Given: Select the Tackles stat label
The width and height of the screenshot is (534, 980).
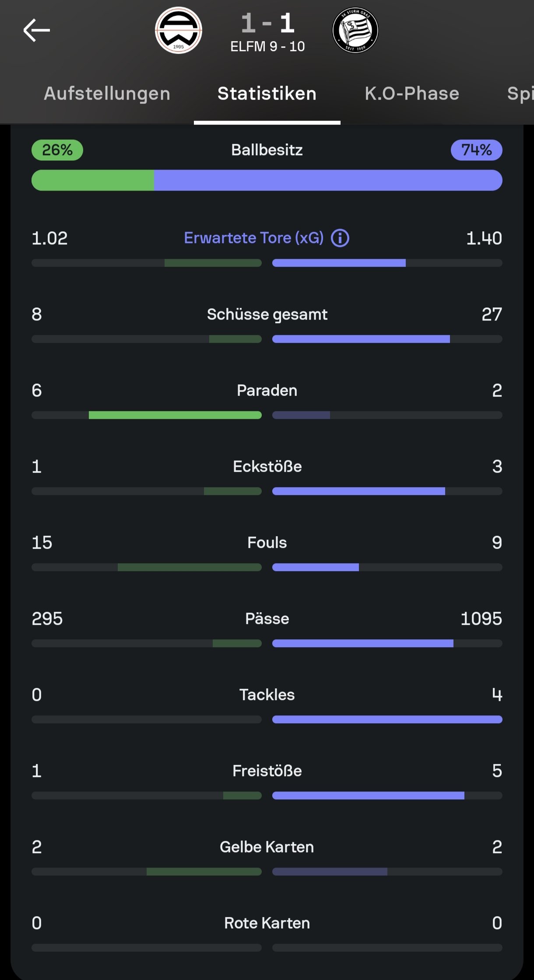Looking at the screenshot, I should click(x=267, y=695).
